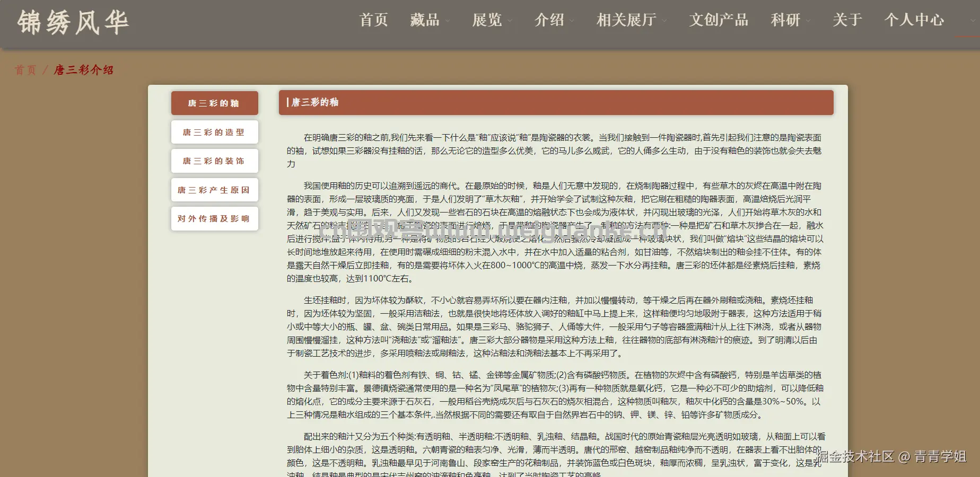Click the 首页 breadcrumb link
The image size is (980, 477).
coord(24,69)
